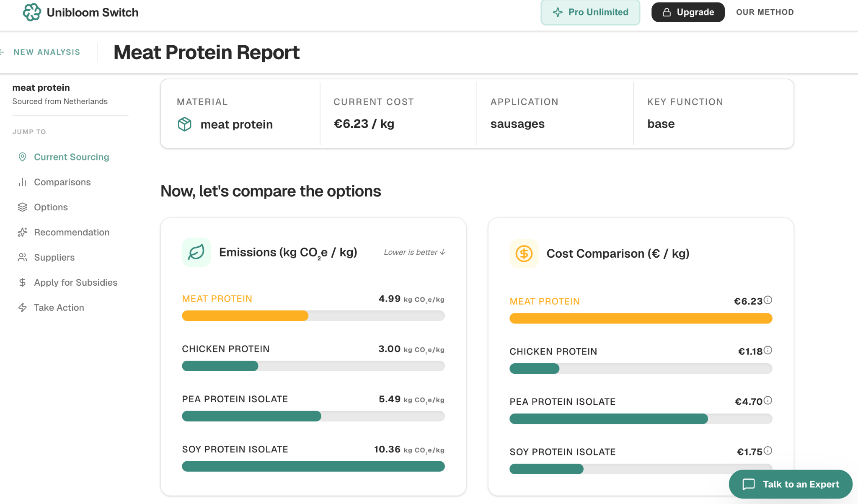The height and width of the screenshot is (504, 858).
Task: Click the info icon beside €6.23 meat protein
Action: [768, 300]
